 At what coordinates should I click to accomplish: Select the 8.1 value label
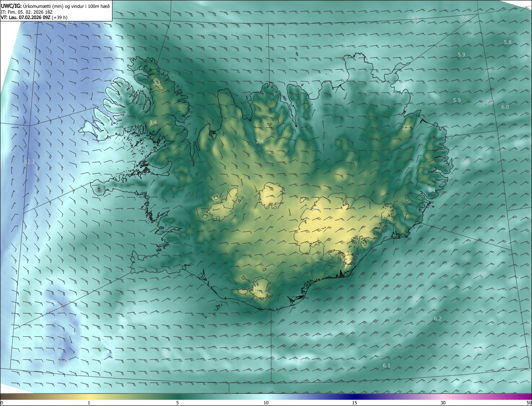coord(431,190)
